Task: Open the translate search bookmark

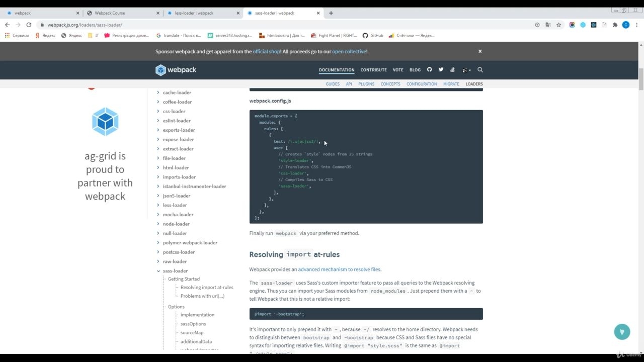Action: click(179, 36)
